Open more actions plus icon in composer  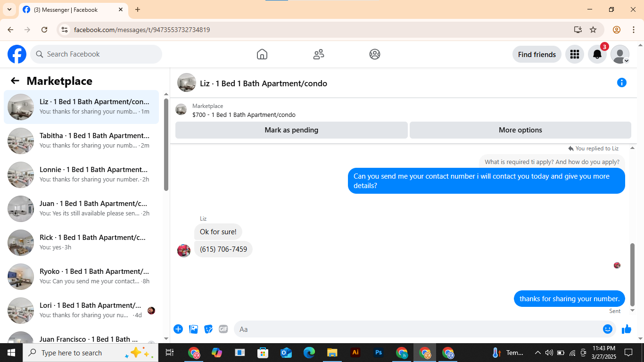tap(178, 329)
